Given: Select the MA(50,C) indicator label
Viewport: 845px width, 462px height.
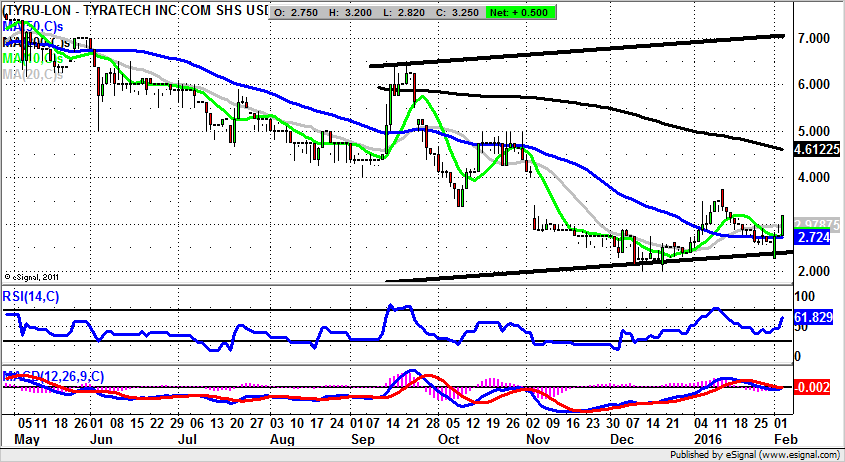Looking at the screenshot, I should click(30, 25).
